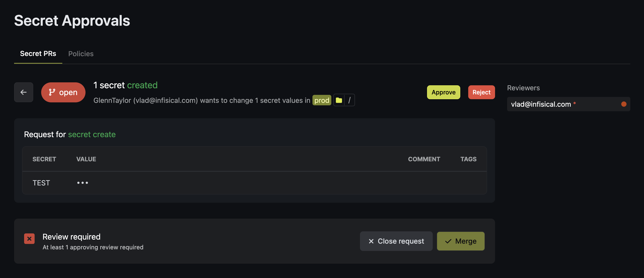
Task: Merge the secret change
Action: point(460,241)
